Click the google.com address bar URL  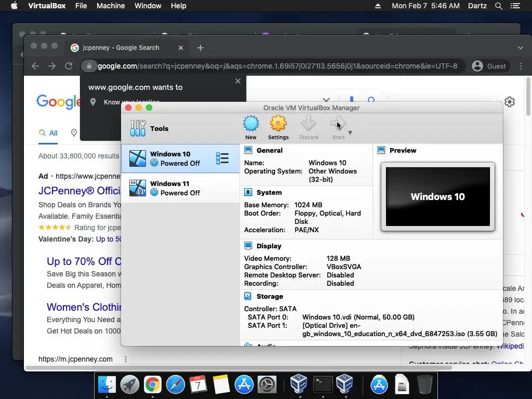(x=277, y=66)
